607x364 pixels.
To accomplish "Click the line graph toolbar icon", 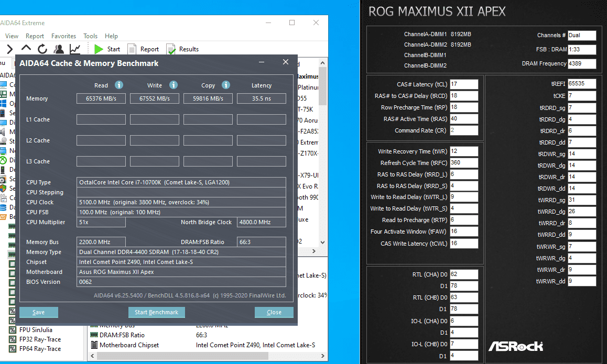I will click(75, 49).
